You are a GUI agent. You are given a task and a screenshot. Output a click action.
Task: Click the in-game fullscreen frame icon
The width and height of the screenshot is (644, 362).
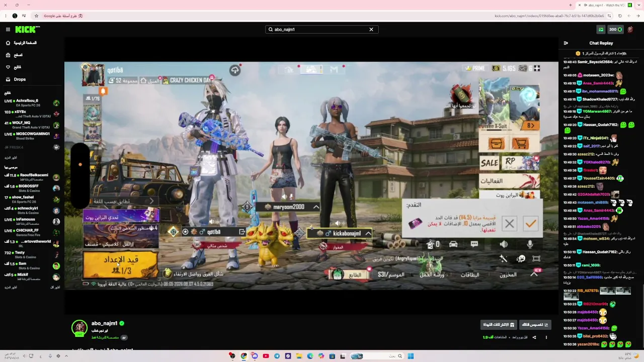pyautogui.click(x=536, y=258)
